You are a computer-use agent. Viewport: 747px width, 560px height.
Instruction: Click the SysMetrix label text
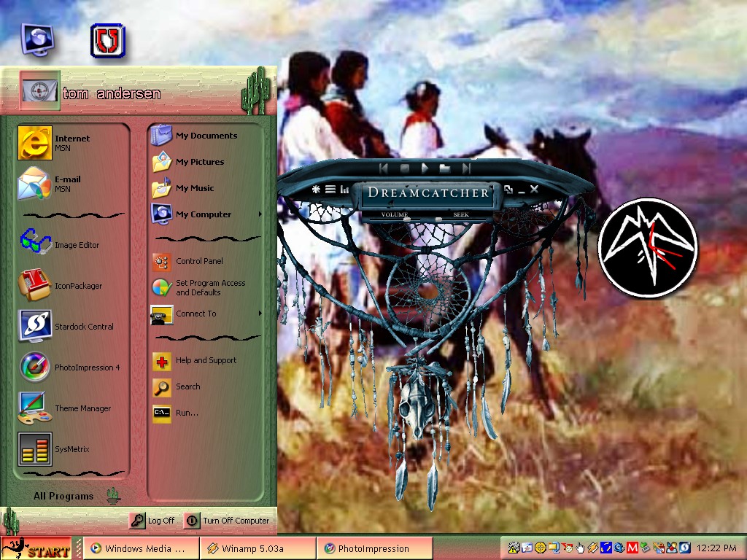(x=72, y=449)
